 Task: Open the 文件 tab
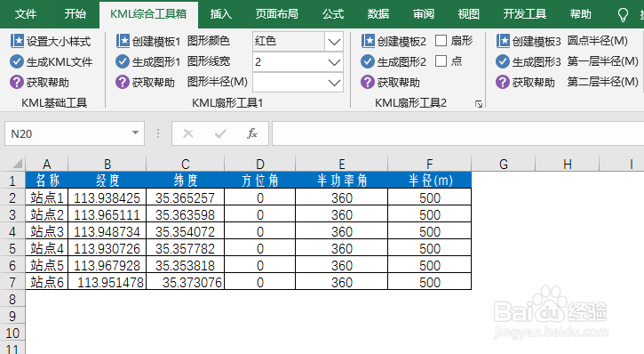click(x=25, y=14)
